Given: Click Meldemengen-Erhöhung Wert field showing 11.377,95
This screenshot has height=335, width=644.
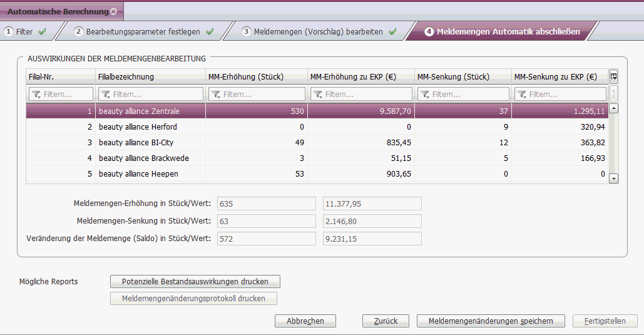Looking at the screenshot, I should point(372,204).
